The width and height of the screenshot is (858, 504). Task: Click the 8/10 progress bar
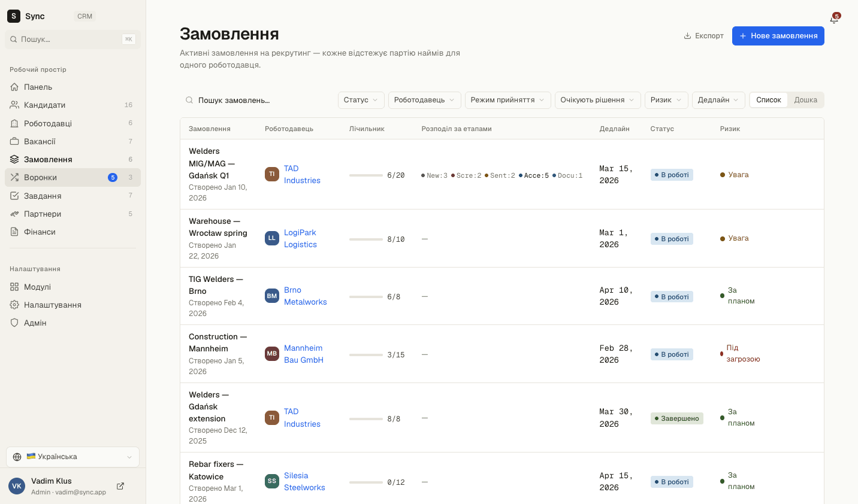(366, 239)
